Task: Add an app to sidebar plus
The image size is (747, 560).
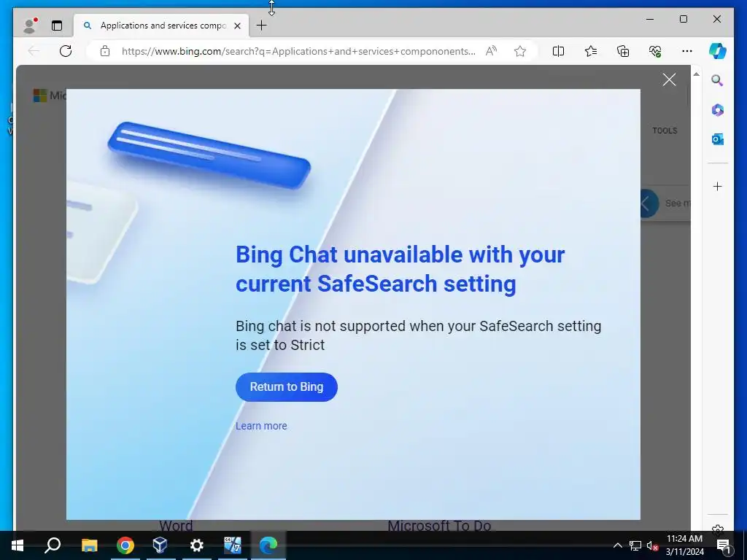Action: coord(718,186)
